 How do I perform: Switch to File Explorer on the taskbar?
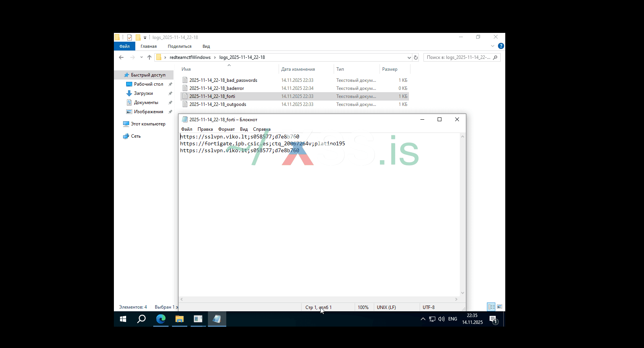(x=179, y=319)
